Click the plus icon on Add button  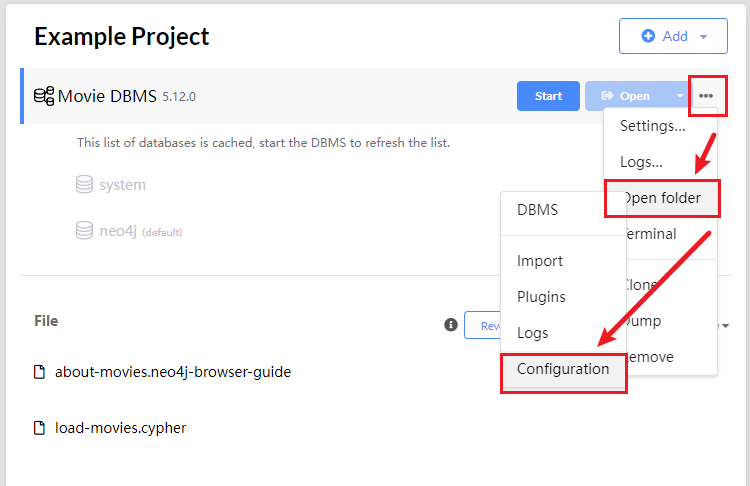pyautogui.click(x=648, y=36)
